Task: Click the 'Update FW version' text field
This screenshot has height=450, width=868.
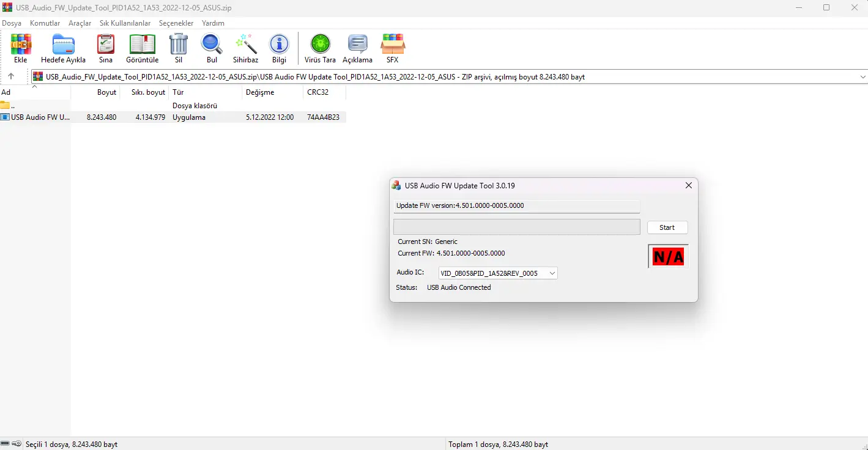Action: pos(516,205)
